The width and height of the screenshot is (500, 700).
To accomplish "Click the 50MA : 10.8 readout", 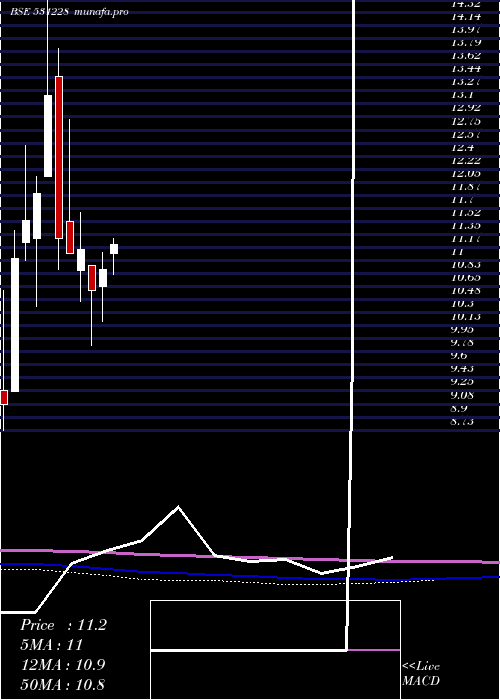I will pos(63,684).
